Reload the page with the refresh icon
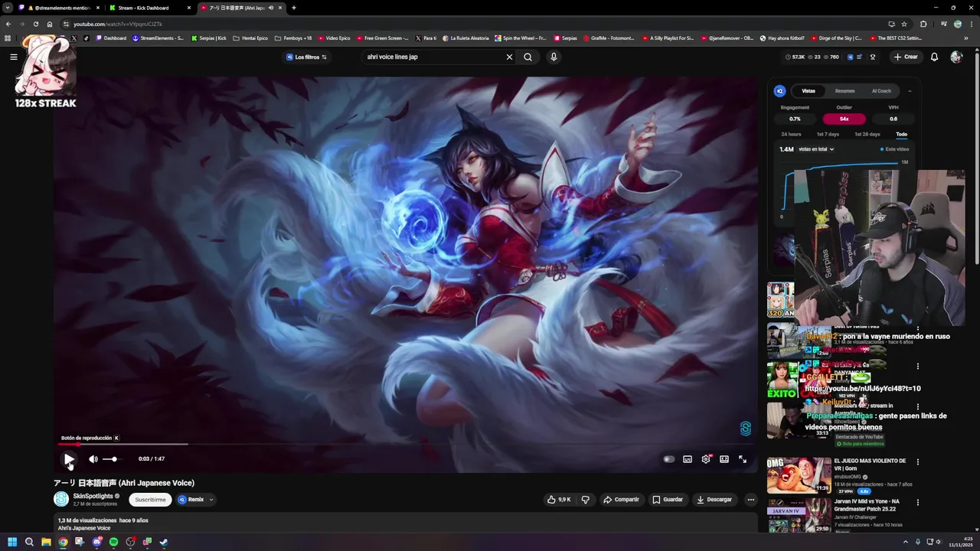 coord(35,24)
